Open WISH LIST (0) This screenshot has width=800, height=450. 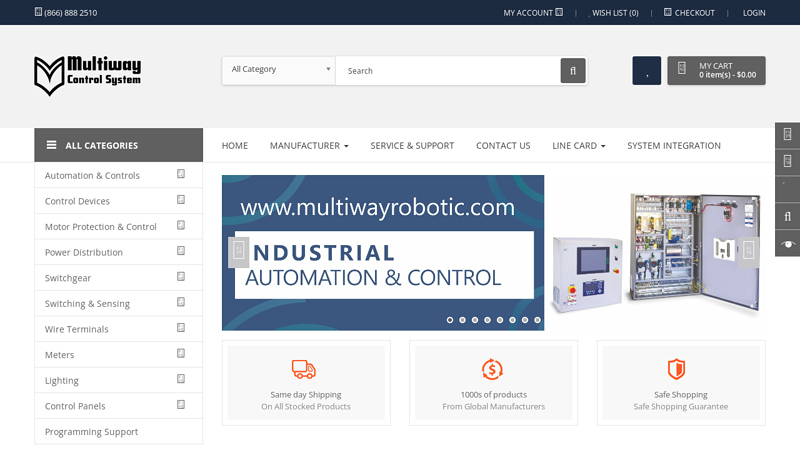click(615, 13)
